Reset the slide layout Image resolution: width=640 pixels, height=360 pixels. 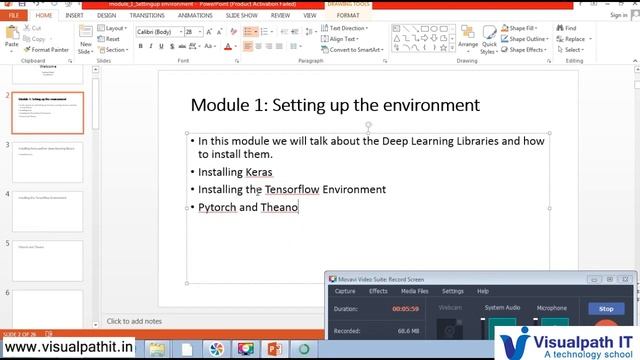[109, 39]
